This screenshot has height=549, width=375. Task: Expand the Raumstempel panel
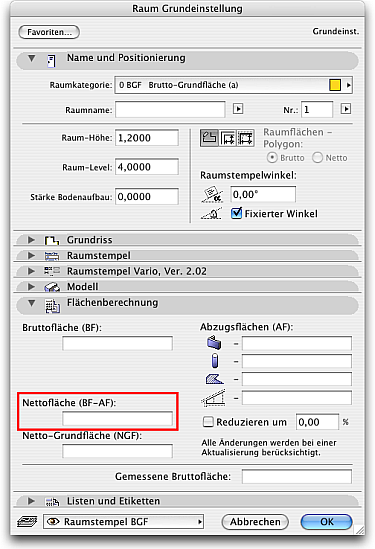tap(32, 256)
